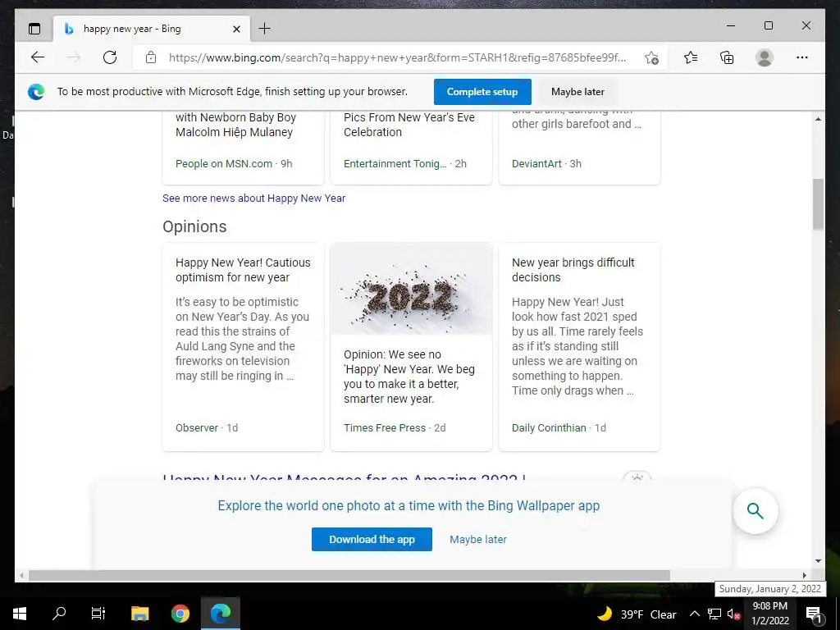Click the muted volume tray icon
Screen dimensions: 840x630
pos(733,614)
